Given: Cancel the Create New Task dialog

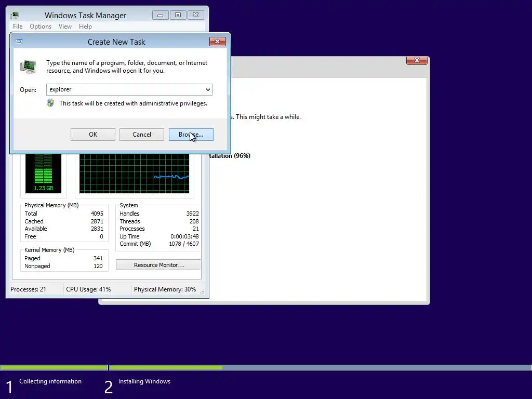Looking at the screenshot, I should 142,135.
